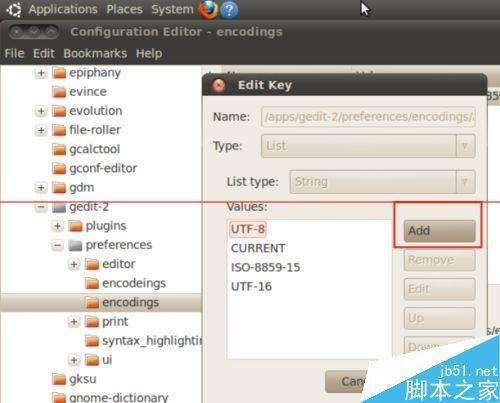Viewport: 500px width, 403px height.
Task: Select the syntax_highlighting folder
Action: (143, 341)
